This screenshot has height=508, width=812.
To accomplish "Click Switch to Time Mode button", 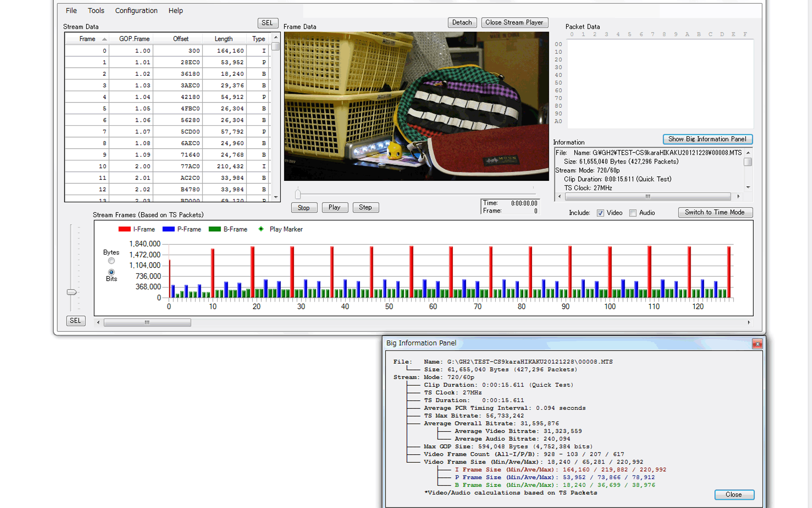I will [715, 213].
